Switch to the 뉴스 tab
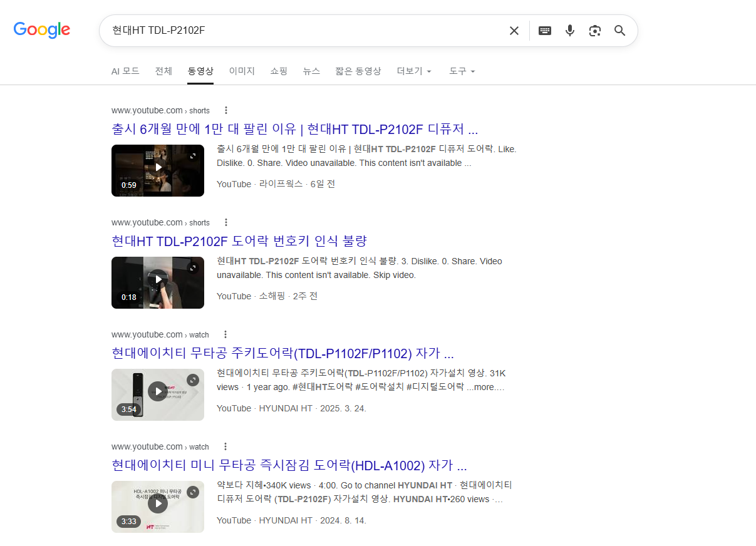The height and width of the screenshot is (546, 756). click(311, 71)
